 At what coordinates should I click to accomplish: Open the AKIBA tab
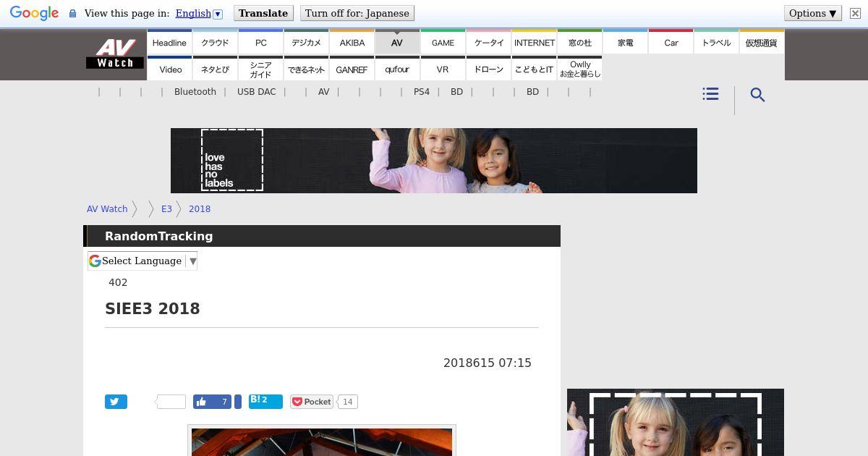point(352,43)
